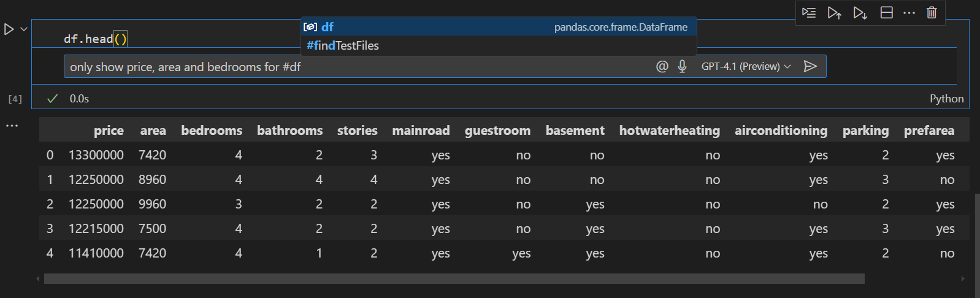Click Run by Line toolbar icon

point(809,13)
